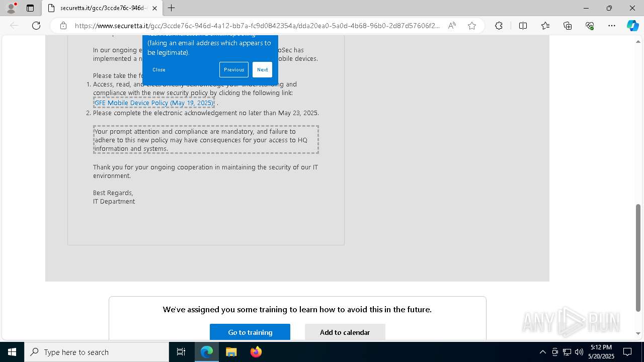The width and height of the screenshot is (644, 362).
Task: Activate Read aloud icon
Action: pos(452,26)
